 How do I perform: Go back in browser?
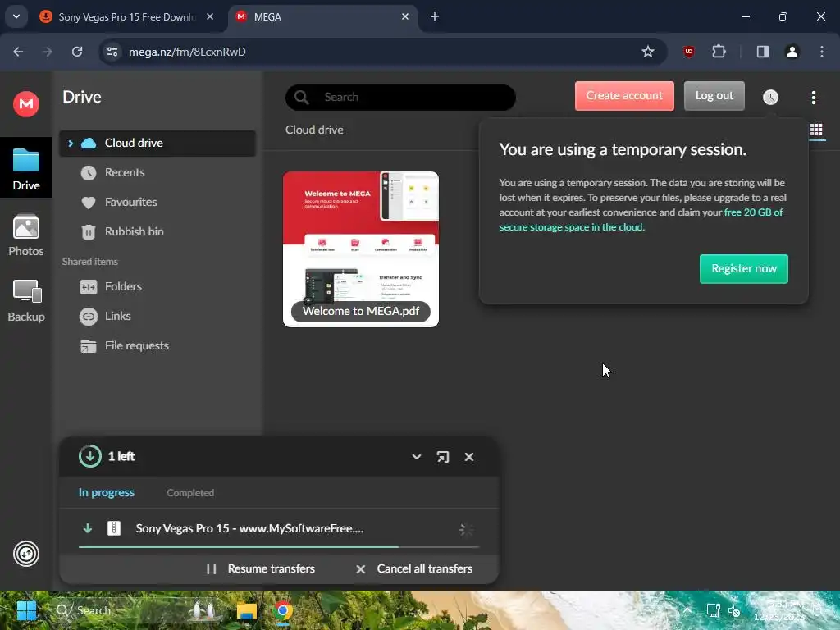pos(18,52)
